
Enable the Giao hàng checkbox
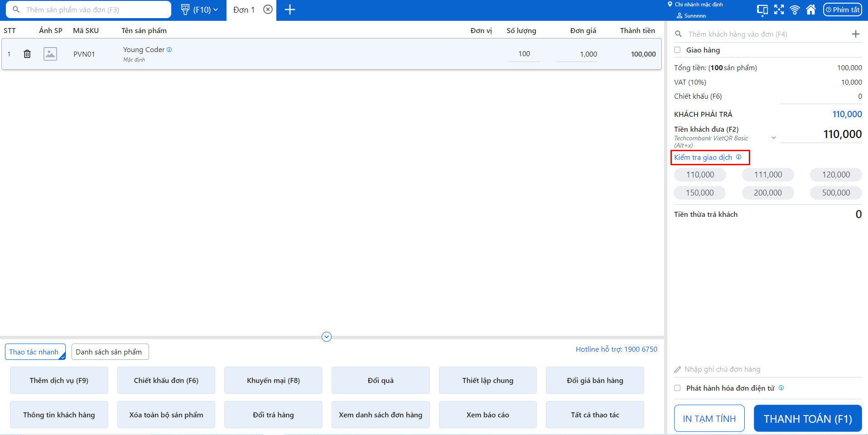click(677, 50)
